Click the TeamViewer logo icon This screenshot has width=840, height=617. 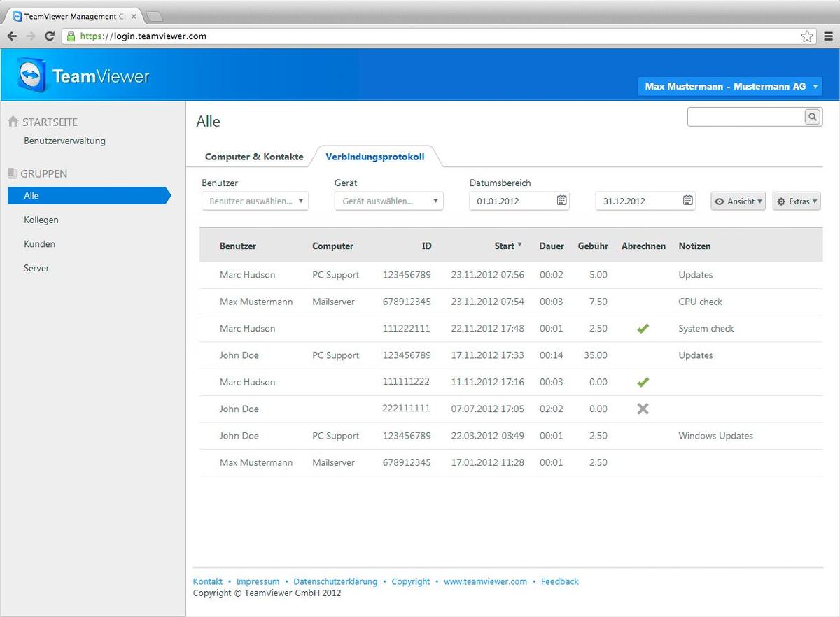31,76
